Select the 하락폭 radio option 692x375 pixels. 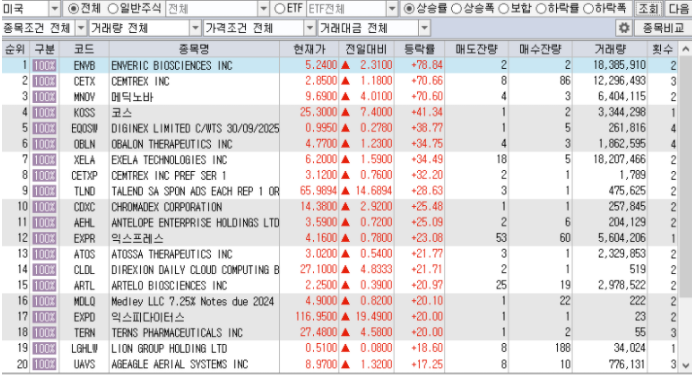tap(588, 8)
